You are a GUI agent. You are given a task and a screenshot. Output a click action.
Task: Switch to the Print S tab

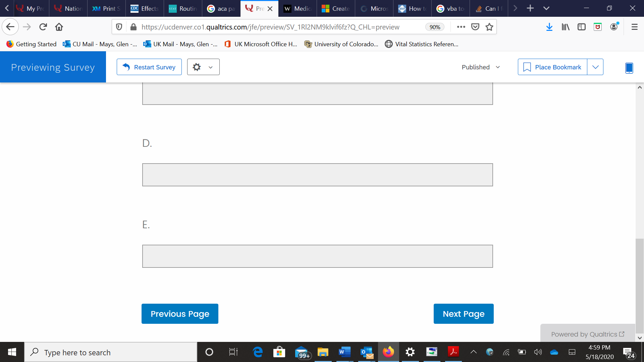[106, 8]
